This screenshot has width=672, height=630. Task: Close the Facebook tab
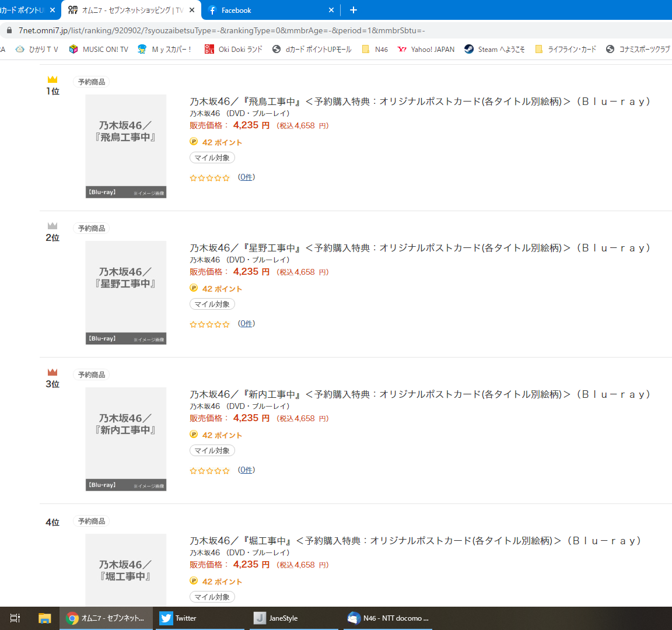(x=331, y=10)
